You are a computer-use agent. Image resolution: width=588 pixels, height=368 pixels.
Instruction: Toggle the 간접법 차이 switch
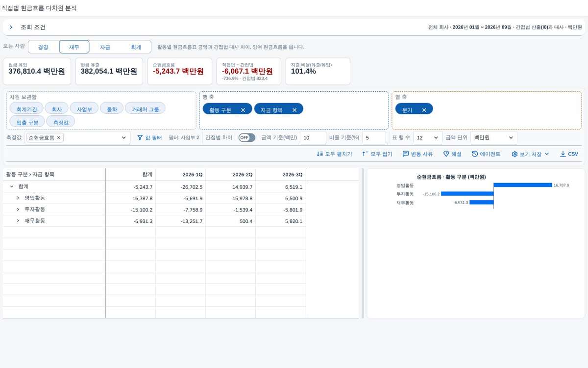click(246, 138)
